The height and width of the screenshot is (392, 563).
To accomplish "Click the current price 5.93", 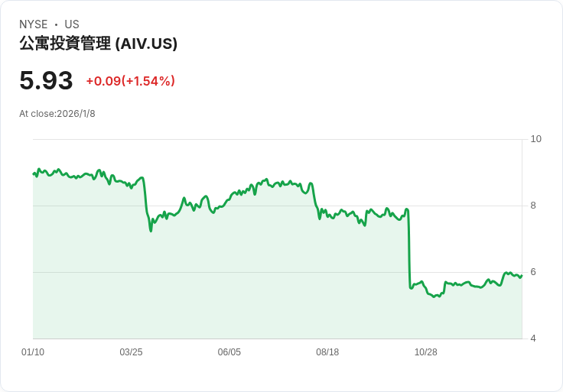I will point(46,81).
